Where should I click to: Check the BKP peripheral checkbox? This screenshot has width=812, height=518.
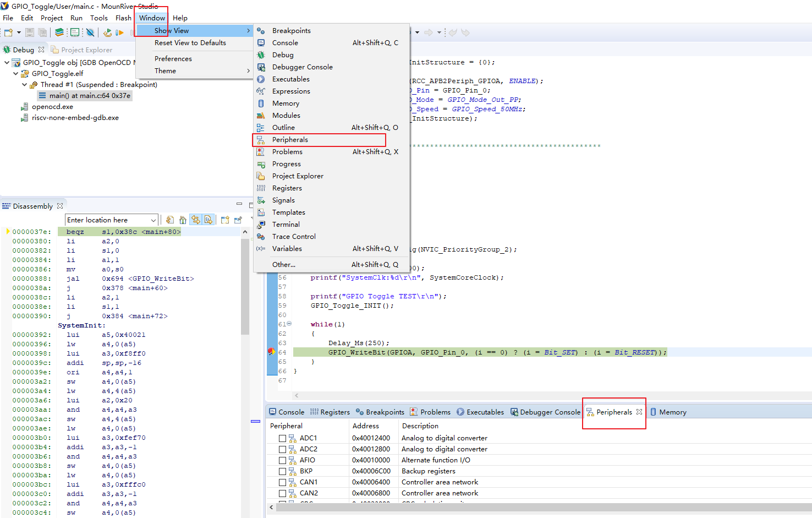(282, 471)
